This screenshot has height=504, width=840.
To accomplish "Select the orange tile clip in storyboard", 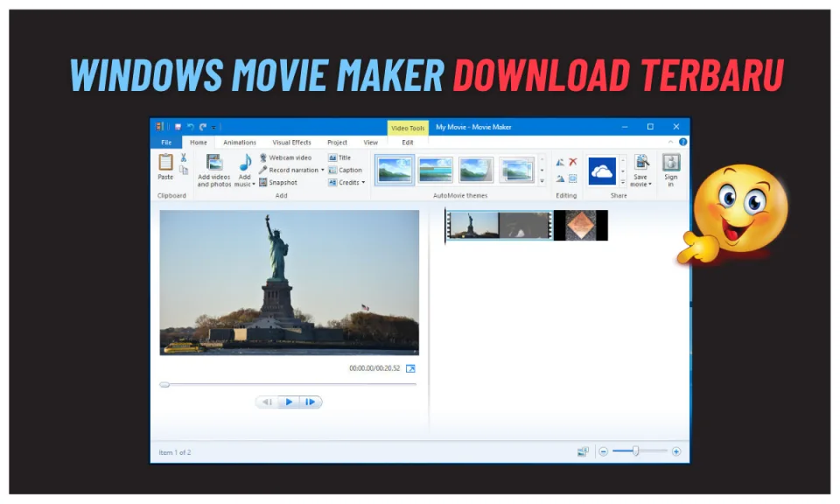I will [x=581, y=225].
